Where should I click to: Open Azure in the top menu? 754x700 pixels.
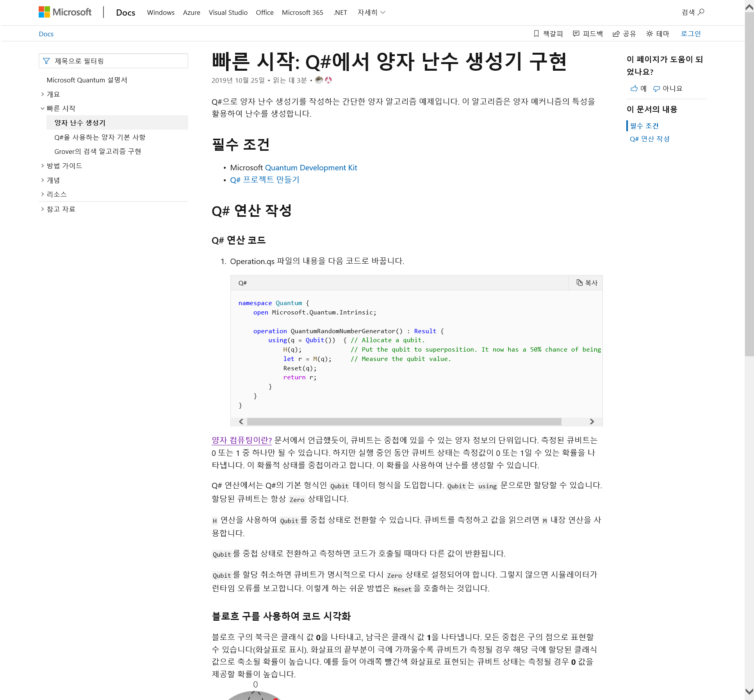pyautogui.click(x=191, y=12)
